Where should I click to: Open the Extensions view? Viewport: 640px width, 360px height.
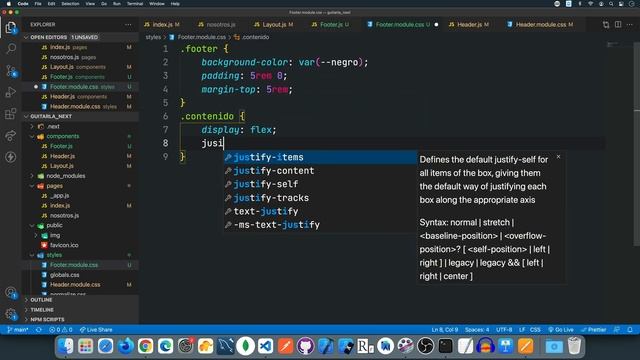click(11, 113)
